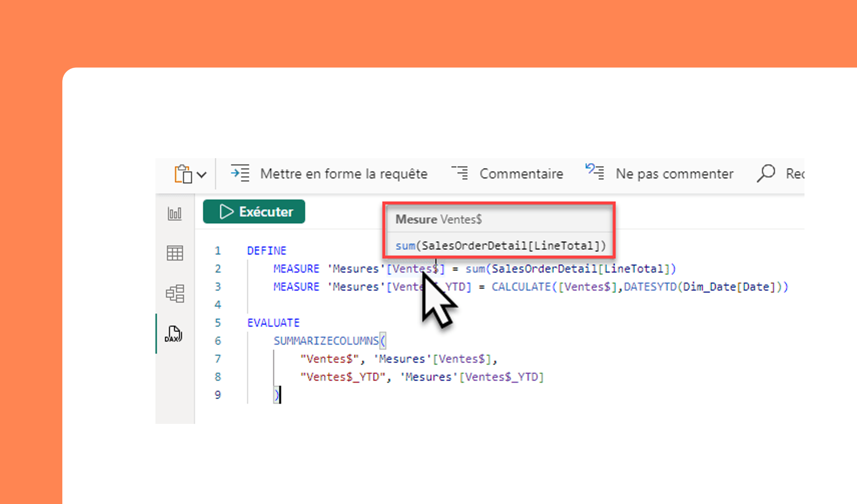Screen dimensions: 857x504
Task: Click the DEFINE keyword on line 1
Action: (266, 251)
